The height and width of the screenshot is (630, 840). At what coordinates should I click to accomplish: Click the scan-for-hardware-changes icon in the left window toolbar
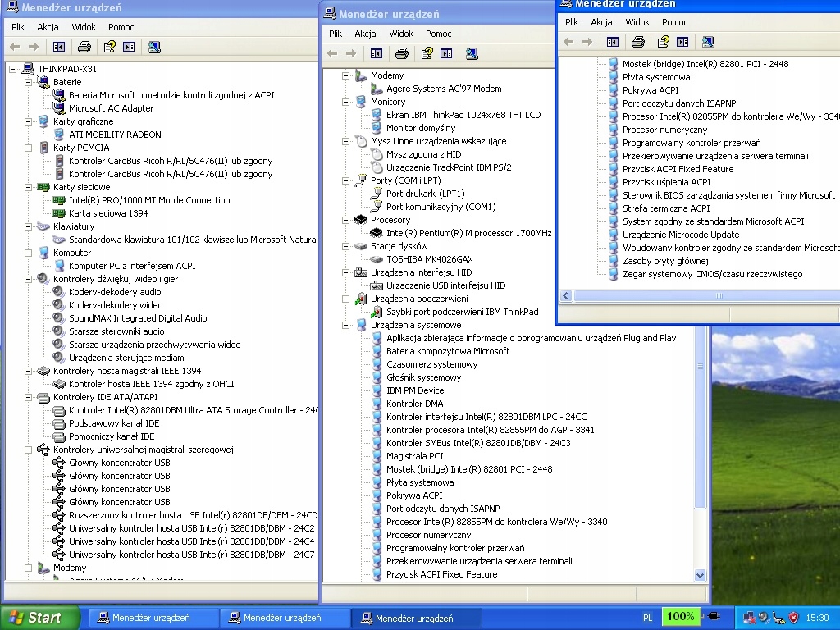[154, 47]
